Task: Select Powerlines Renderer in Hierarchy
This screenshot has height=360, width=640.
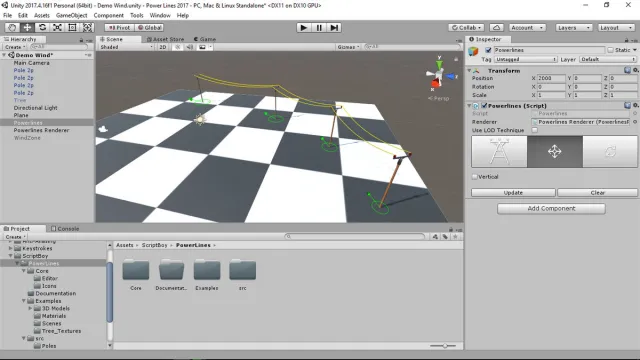Action: [41, 130]
